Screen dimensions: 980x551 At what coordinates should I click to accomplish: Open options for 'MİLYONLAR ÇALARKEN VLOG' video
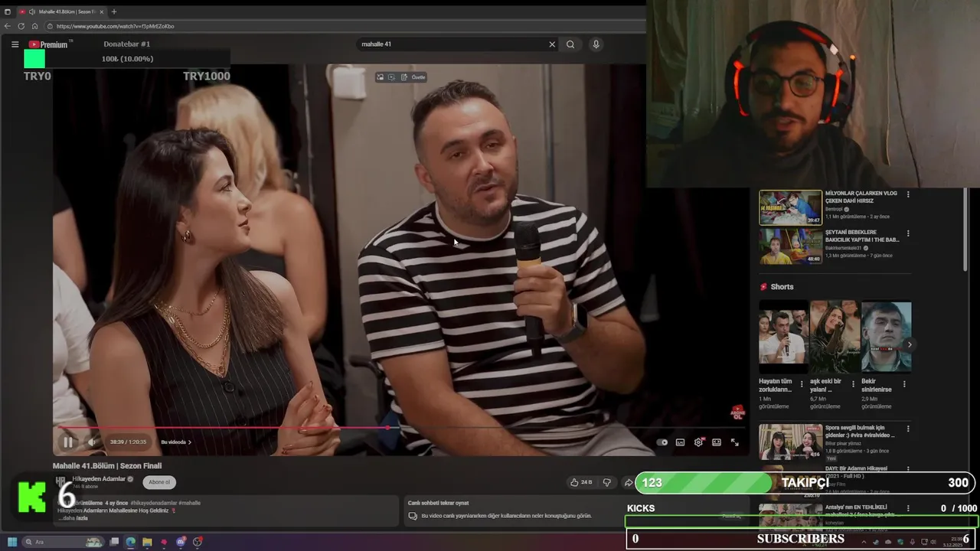908,194
